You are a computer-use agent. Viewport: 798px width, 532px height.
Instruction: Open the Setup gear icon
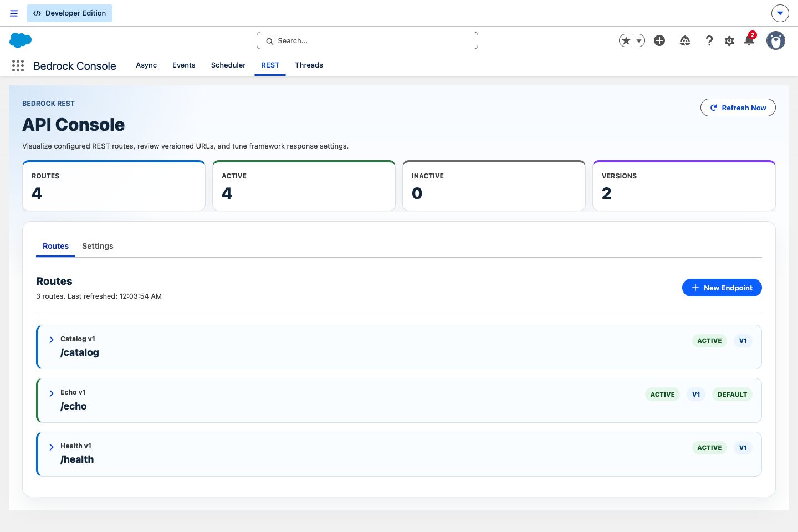[729, 40]
